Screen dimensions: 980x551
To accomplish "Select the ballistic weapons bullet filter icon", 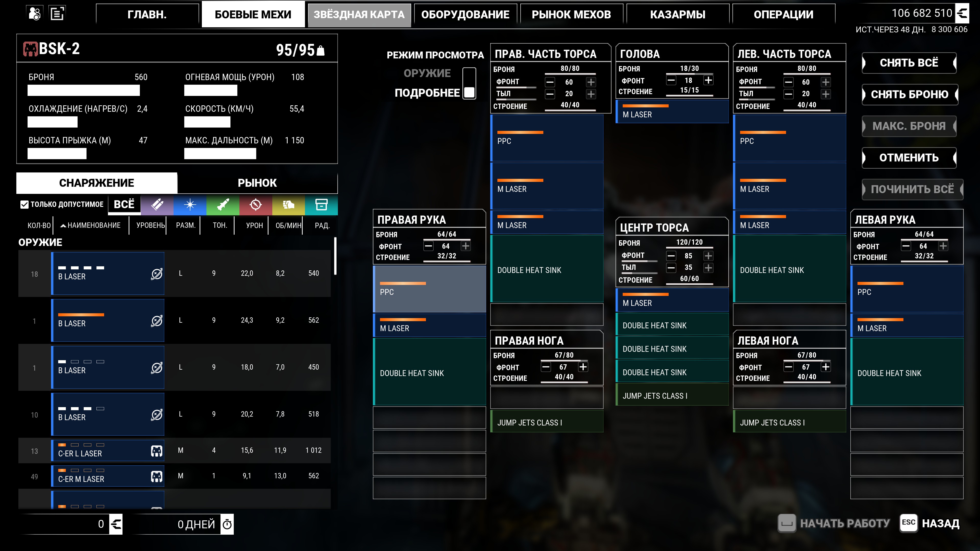I will (157, 205).
